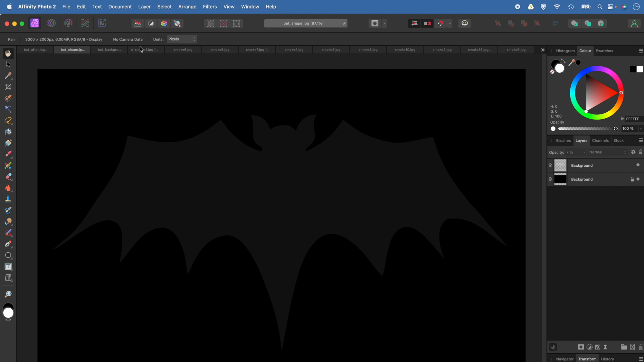Switch to Liquify Persona
644x362 pixels.
click(52, 23)
